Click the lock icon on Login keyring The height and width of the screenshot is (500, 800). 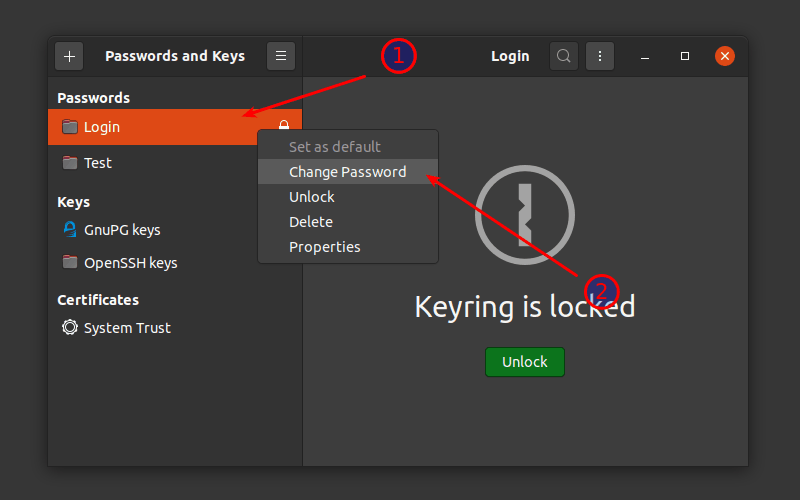point(284,126)
